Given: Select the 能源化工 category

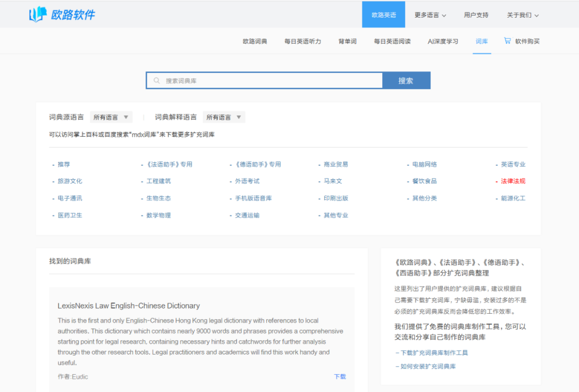Looking at the screenshot, I should point(513,198).
